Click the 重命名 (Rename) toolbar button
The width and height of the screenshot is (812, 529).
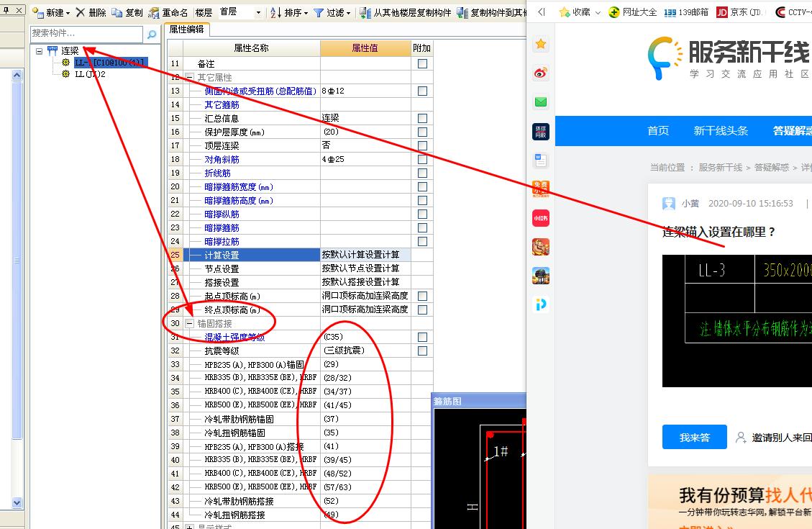tap(168, 12)
